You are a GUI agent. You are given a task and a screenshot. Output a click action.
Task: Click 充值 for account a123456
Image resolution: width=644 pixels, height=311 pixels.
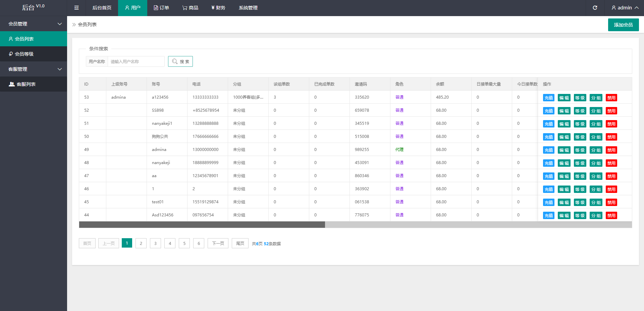click(548, 98)
